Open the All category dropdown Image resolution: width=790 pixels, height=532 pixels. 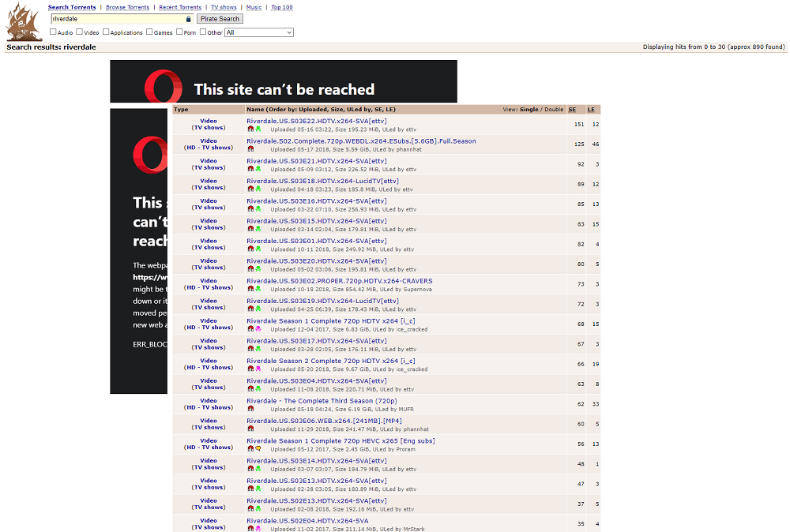point(259,32)
